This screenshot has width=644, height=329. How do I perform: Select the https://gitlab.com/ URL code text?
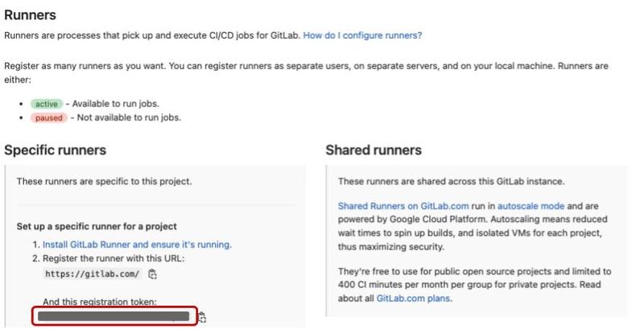pyautogui.click(x=92, y=273)
